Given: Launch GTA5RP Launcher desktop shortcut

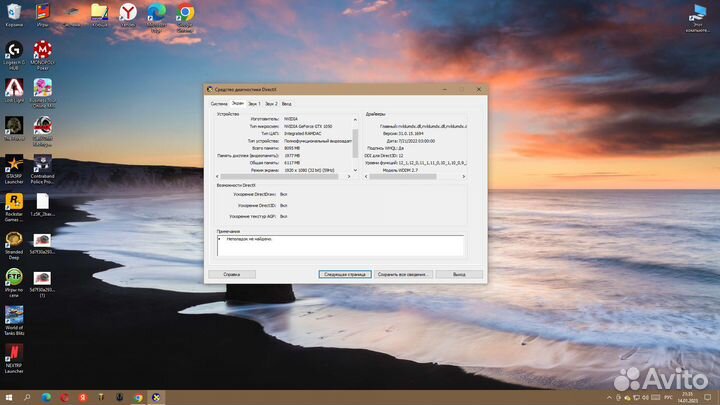Looking at the screenshot, I should click(14, 169).
